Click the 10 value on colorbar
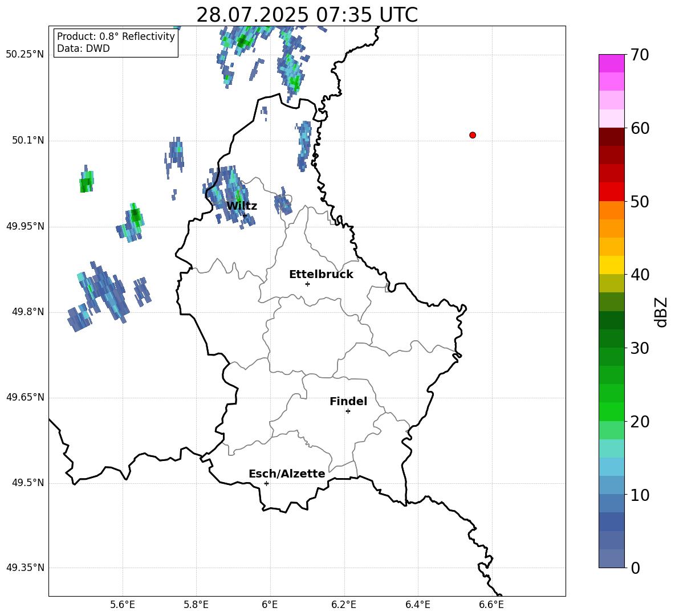The width and height of the screenshot is (675, 616). pyautogui.click(x=640, y=495)
